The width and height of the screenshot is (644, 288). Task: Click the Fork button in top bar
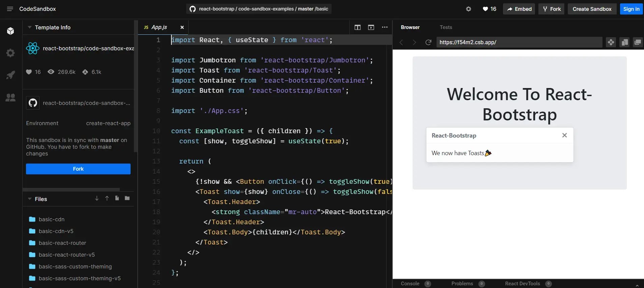pos(552,9)
